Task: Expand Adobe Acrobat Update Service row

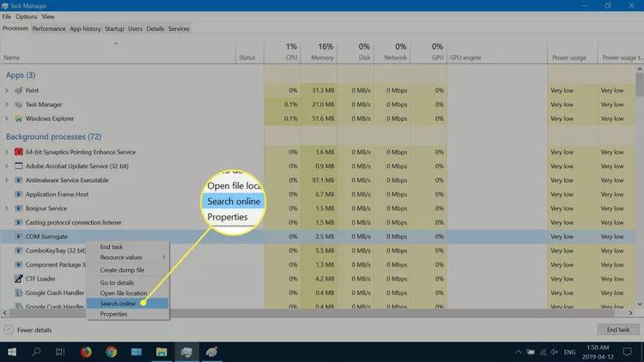Action: (x=7, y=166)
